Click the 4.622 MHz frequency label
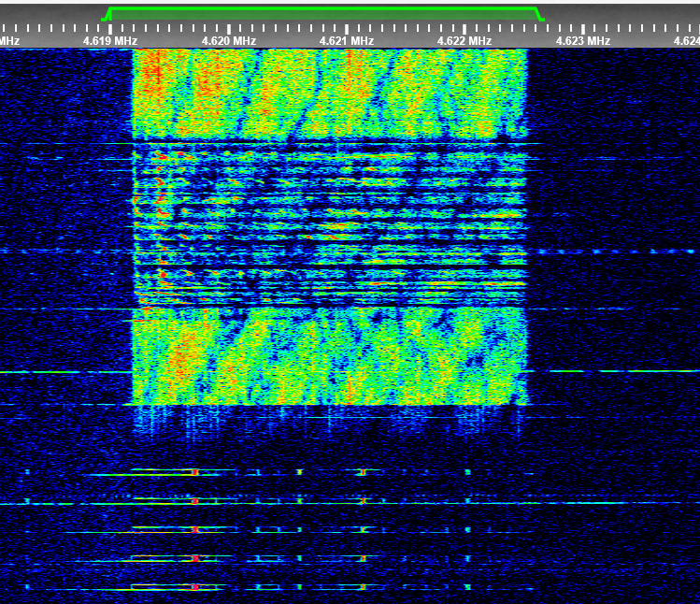The width and height of the screenshot is (700, 604). pos(464,41)
